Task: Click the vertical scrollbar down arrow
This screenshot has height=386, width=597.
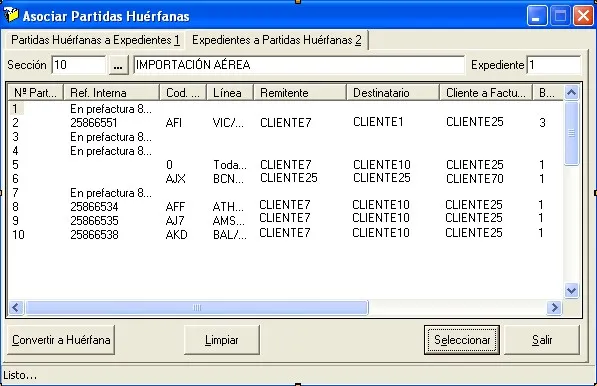Action: coord(571,291)
